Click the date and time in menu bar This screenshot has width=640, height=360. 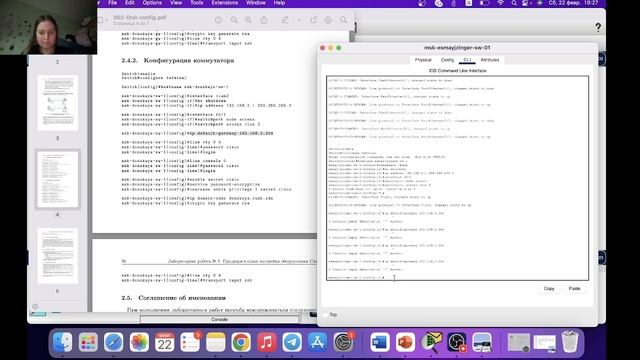(x=573, y=3)
